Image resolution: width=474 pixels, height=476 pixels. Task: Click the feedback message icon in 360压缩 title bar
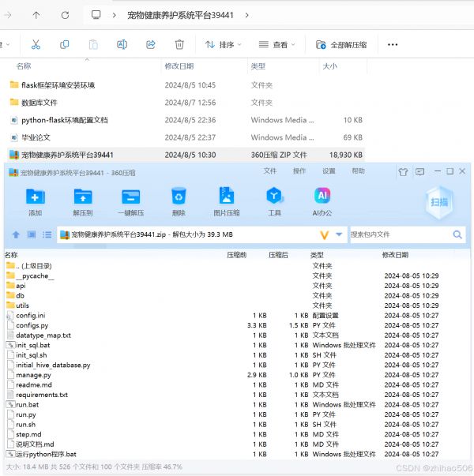pyautogui.click(x=420, y=172)
